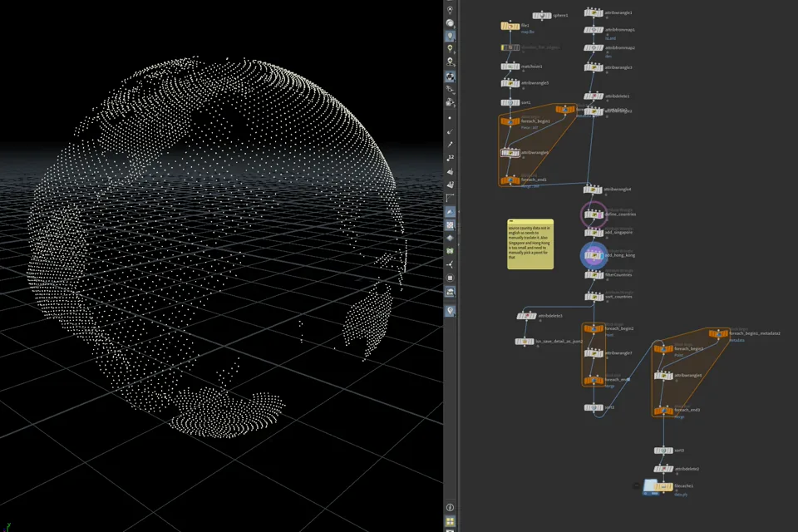Select the attribwrangle8 node in the loop

point(663,376)
